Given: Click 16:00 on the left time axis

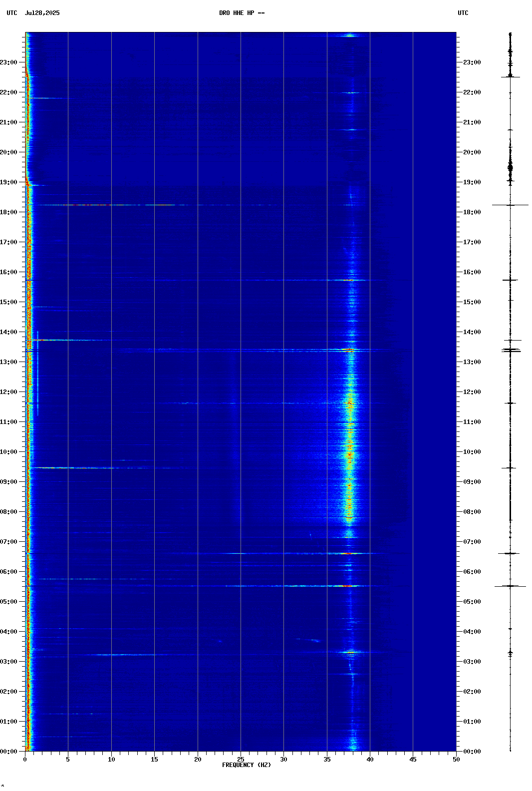Looking at the screenshot, I should tap(8, 272).
